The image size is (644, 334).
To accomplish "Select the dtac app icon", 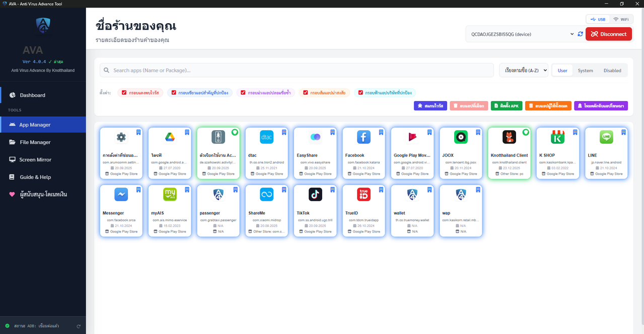I will tap(266, 137).
